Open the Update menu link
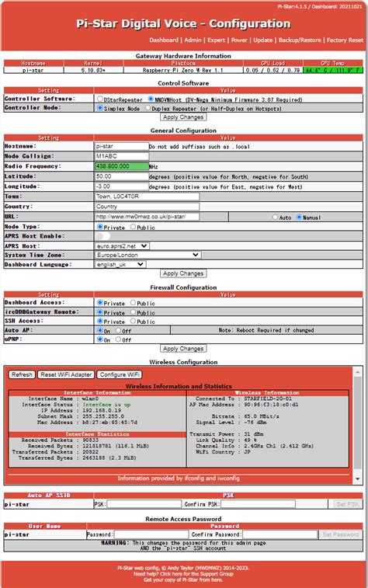The height and width of the screenshot is (588, 368). [x=262, y=40]
